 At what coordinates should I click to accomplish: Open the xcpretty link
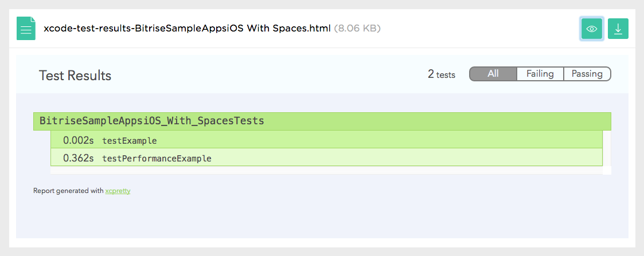coord(118,191)
